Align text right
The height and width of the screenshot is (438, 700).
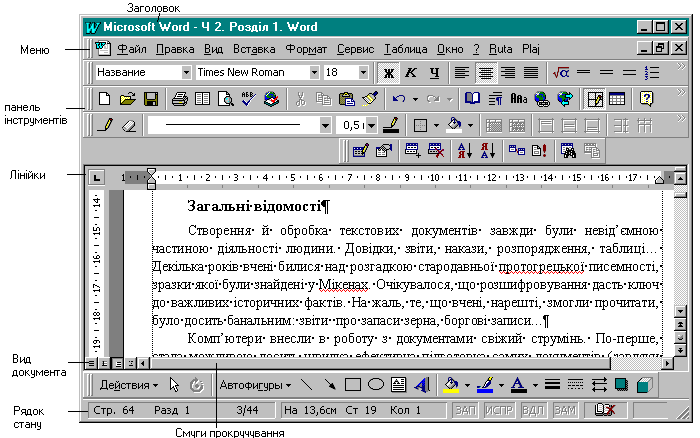[x=508, y=72]
